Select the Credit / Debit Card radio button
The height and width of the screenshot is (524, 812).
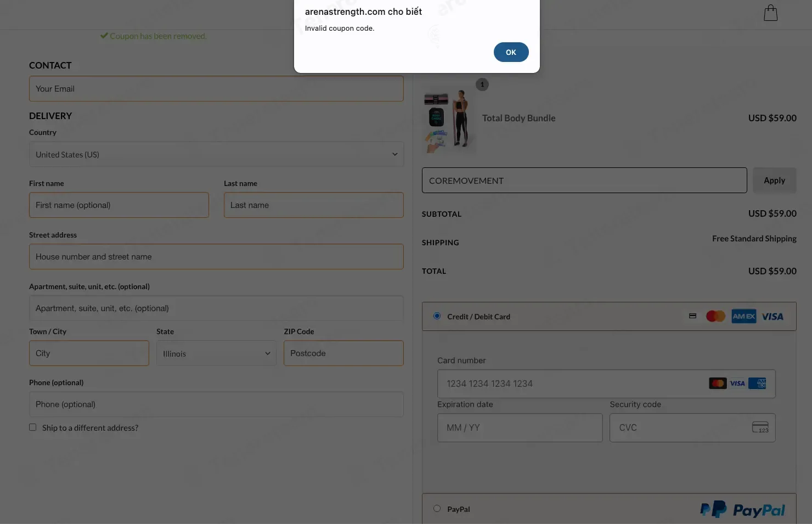coord(437,315)
